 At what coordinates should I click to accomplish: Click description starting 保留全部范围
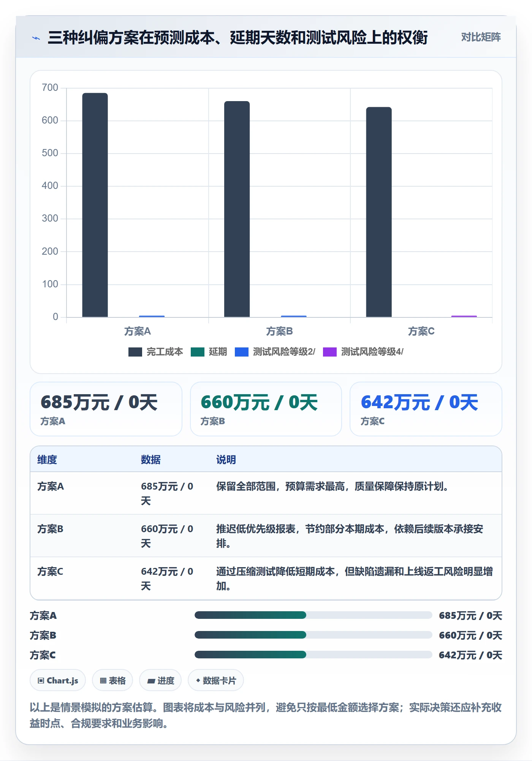click(x=332, y=486)
